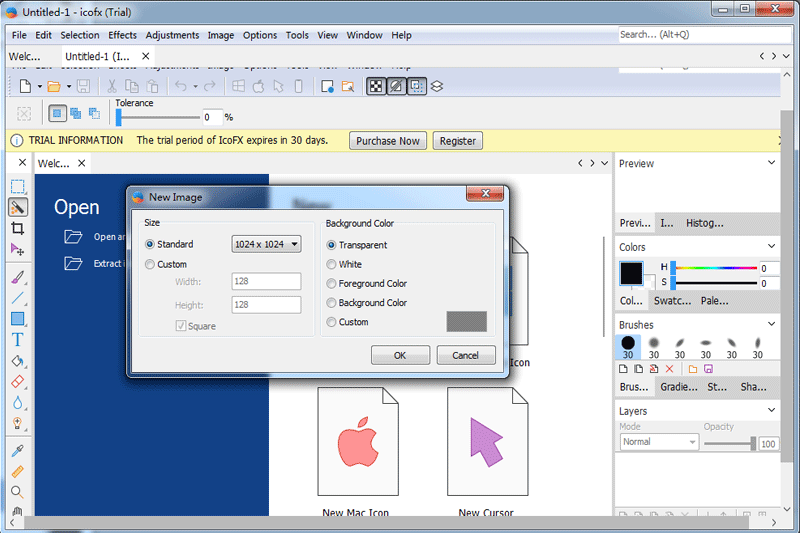Click the Copy toolbar icon

[132, 86]
